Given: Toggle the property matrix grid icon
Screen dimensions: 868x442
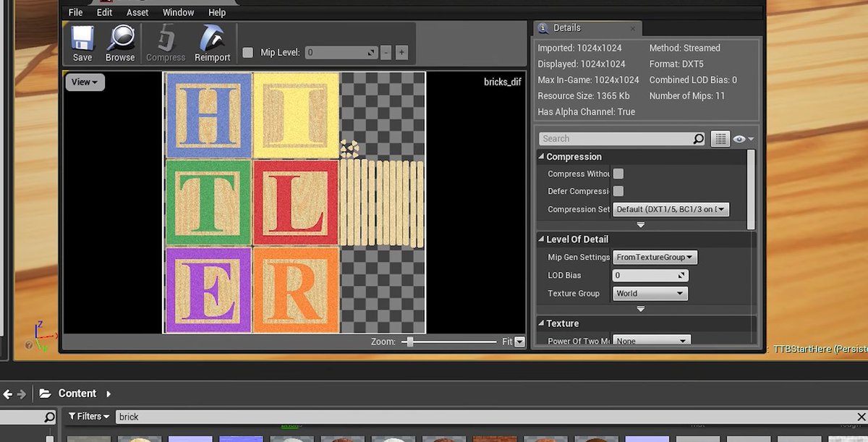Looking at the screenshot, I should [720, 139].
